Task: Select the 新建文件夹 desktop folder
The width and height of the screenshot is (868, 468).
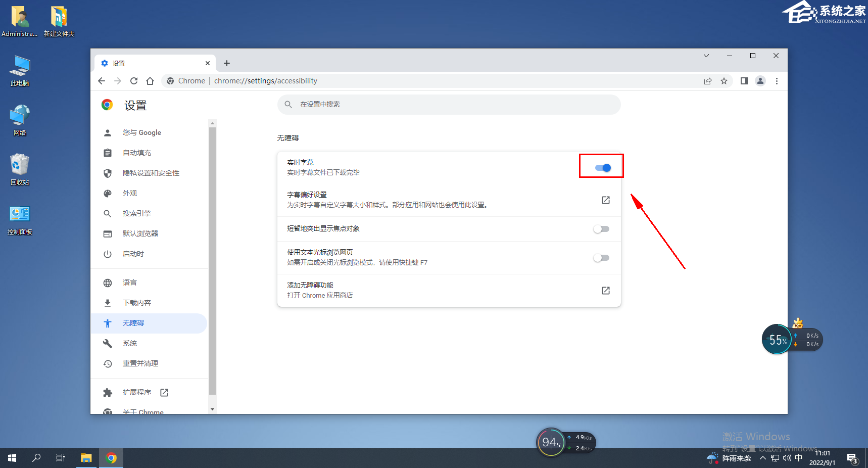Action: 59,22
